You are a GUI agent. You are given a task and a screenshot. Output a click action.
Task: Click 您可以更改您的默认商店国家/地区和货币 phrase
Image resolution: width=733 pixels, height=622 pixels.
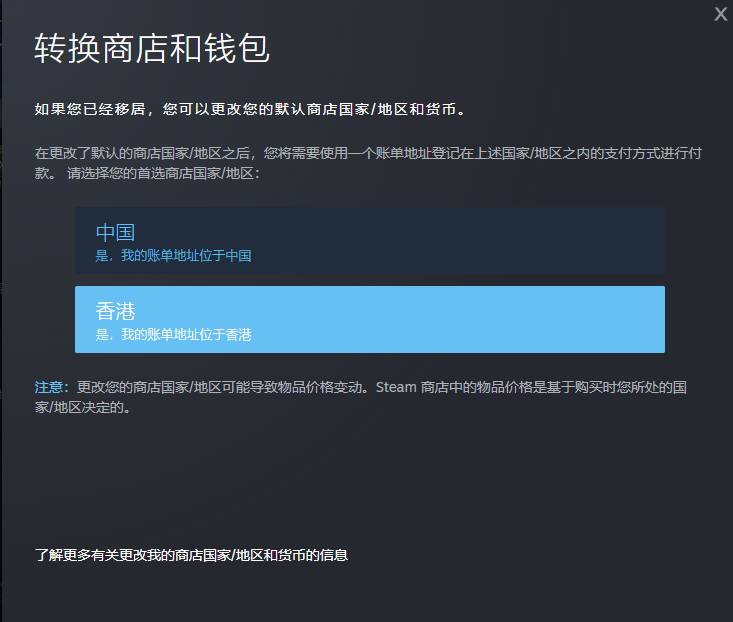(312, 108)
